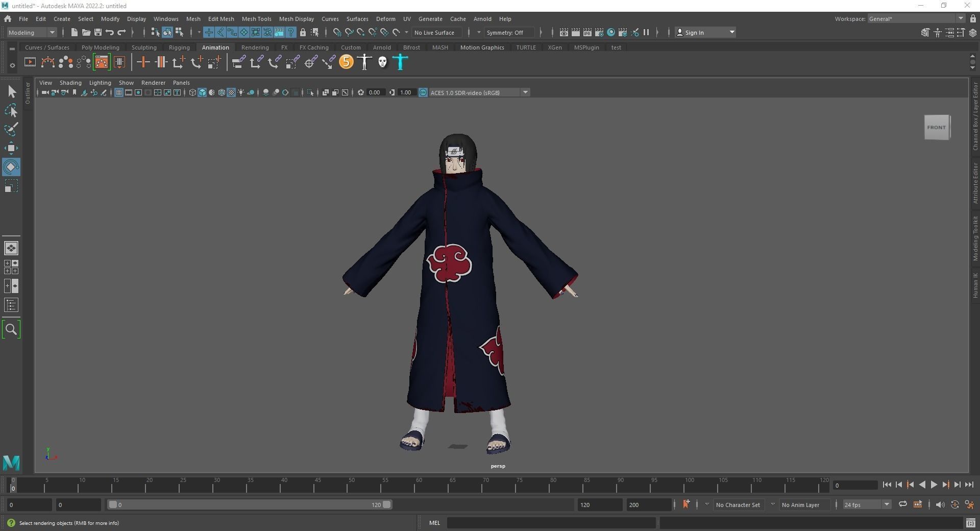Go to start of playback range
Viewport: 980px width, 531px height.
pyautogui.click(x=887, y=485)
